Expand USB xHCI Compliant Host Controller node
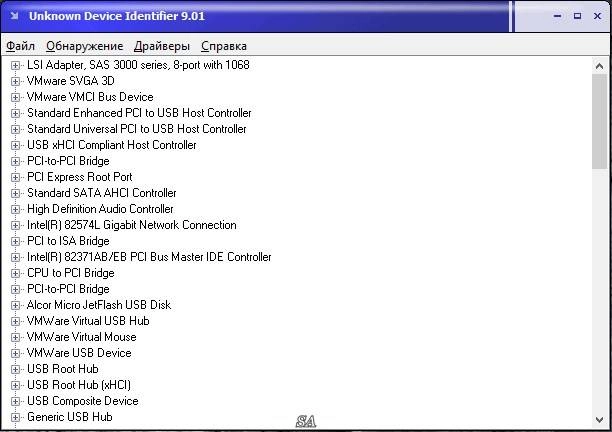The width and height of the screenshot is (612, 432). pyautogui.click(x=15, y=145)
